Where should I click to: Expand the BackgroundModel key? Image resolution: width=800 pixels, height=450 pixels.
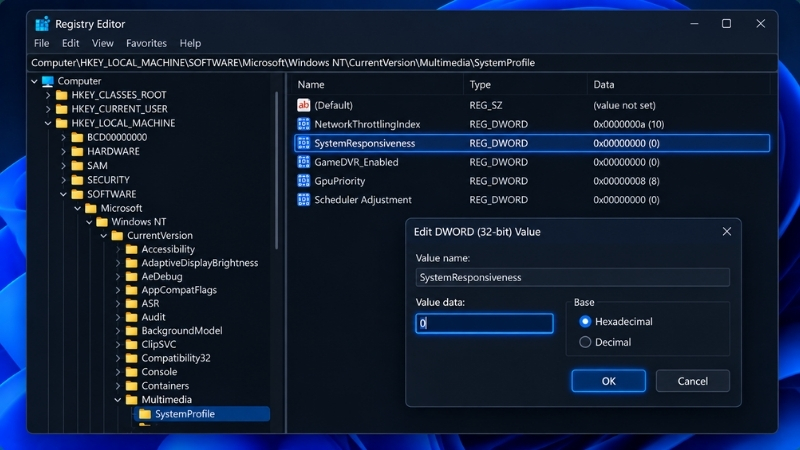(x=118, y=331)
